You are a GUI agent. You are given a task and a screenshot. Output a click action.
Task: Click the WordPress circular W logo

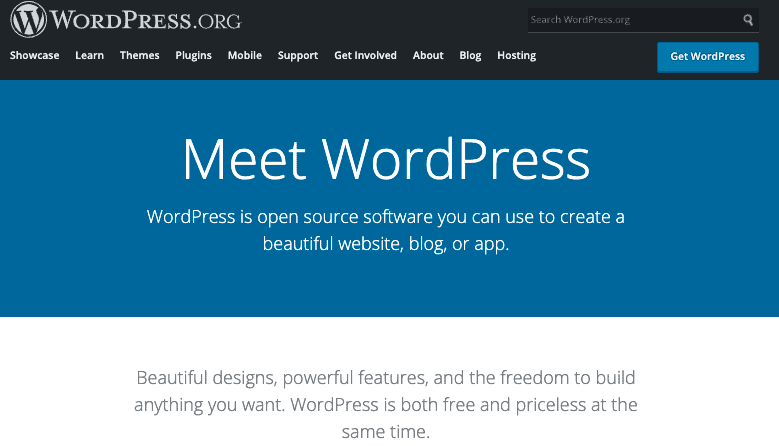[28, 19]
